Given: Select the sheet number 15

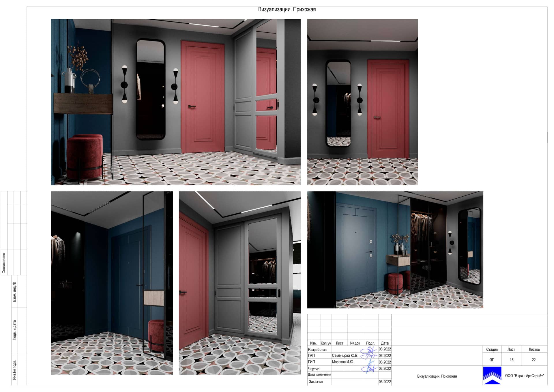Looking at the screenshot, I should [512, 360].
